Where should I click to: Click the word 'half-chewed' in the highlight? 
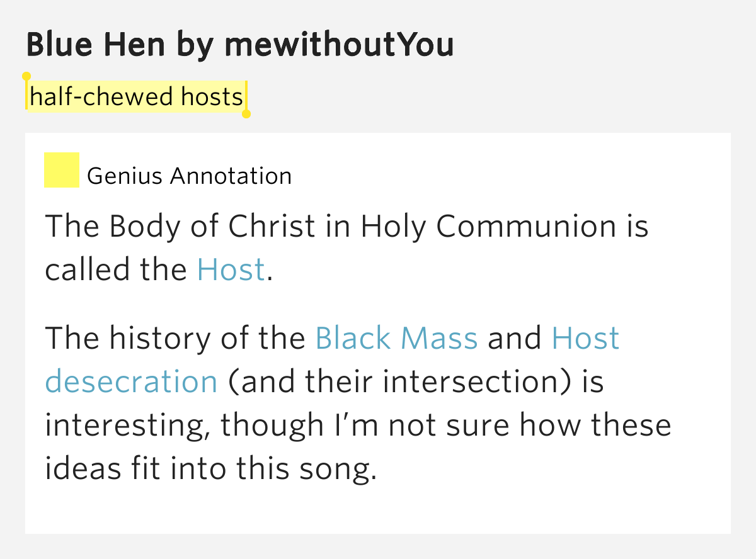tap(101, 97)
